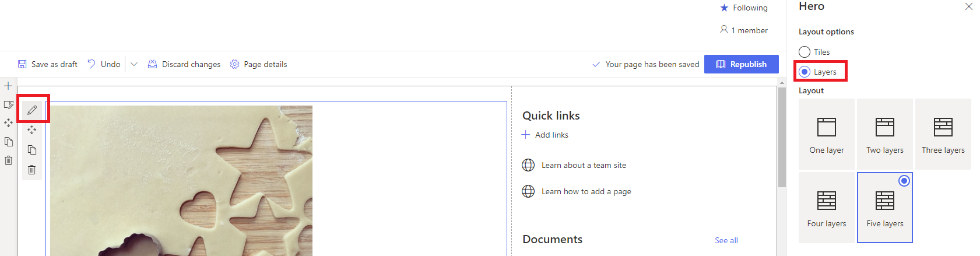Republish the page

click(x=741, y=64)
